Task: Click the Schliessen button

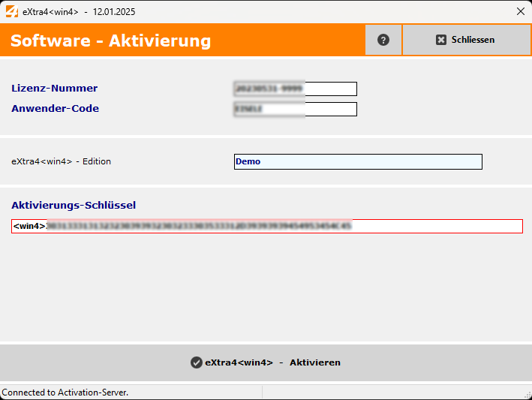Action: pyautogui.click(x=467, y=40)
